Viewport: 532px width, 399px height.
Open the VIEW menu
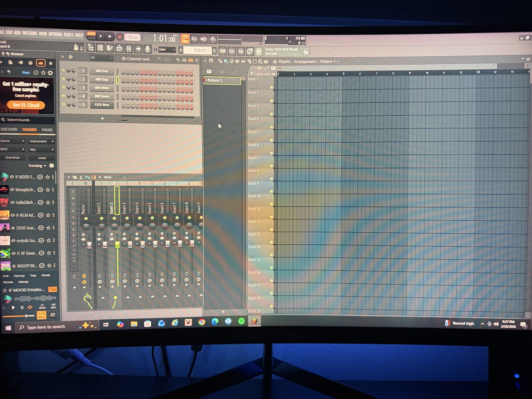click(43, 34)
